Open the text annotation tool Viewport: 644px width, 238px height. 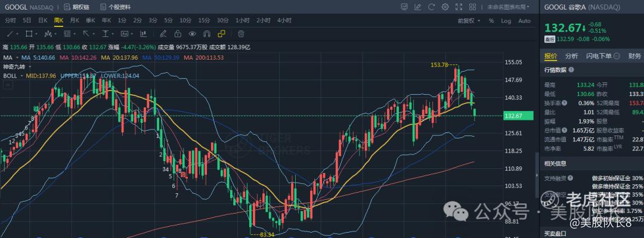click(125, 34)
